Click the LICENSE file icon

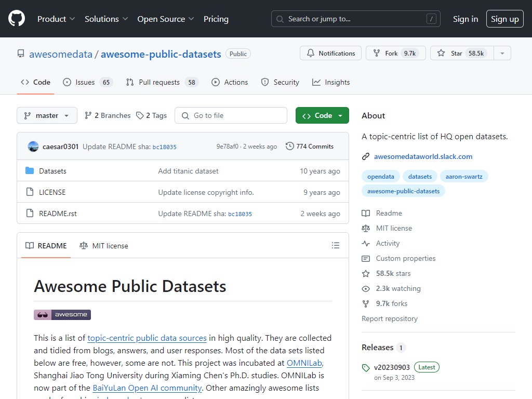pos(30,192)
